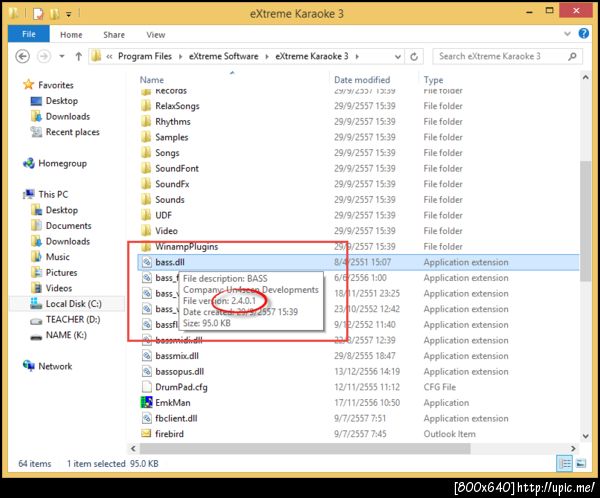Switch to the Home ribbon tab
The width and height of the screenshot is (600, 498).
(x=71, y=35)
